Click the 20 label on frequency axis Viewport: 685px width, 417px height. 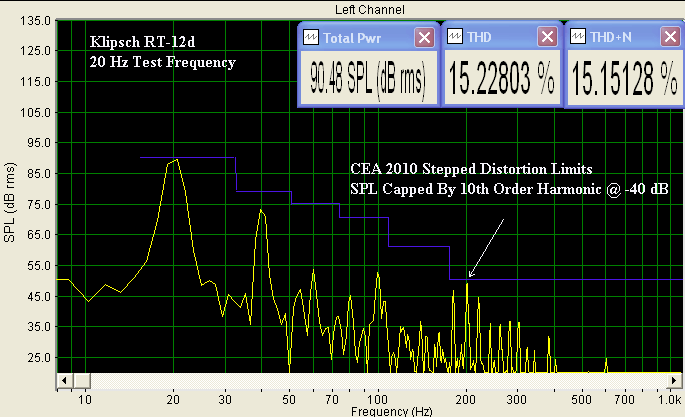173,400
